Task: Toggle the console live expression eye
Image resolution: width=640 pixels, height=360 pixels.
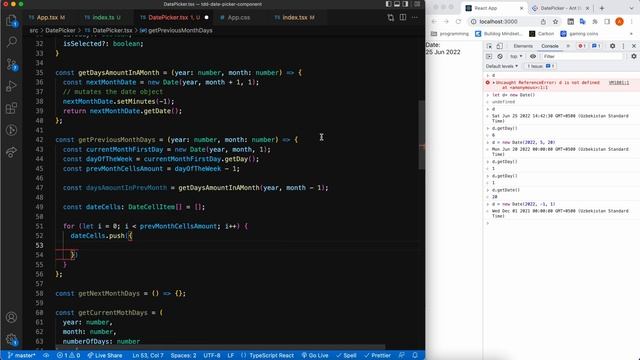Action: tap(533, 56)
